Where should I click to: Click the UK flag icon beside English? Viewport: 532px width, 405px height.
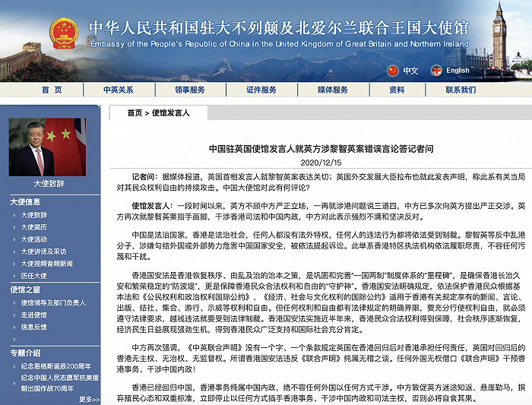tap(436, 71)
